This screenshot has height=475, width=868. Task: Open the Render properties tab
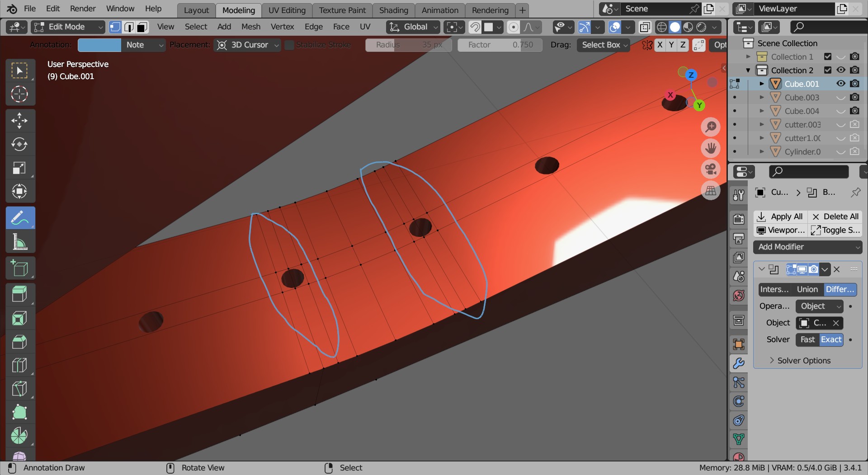(x=739, y=219)
